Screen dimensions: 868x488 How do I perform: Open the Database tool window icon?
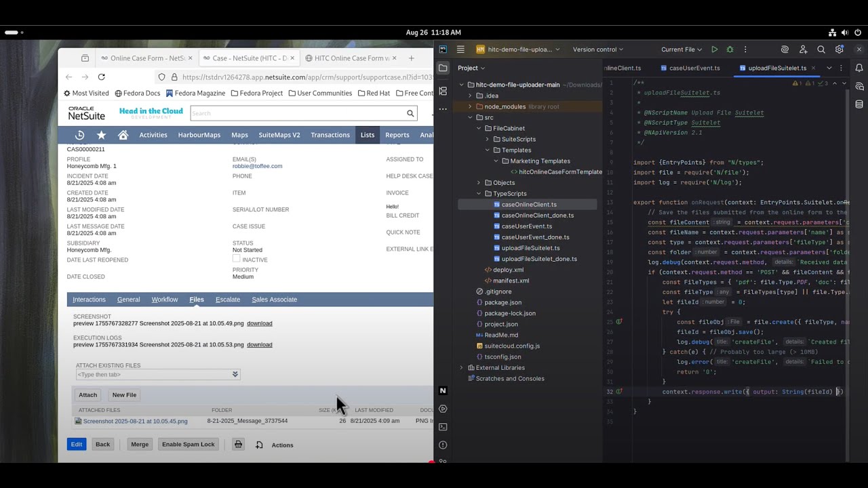(x=859, y=104)
